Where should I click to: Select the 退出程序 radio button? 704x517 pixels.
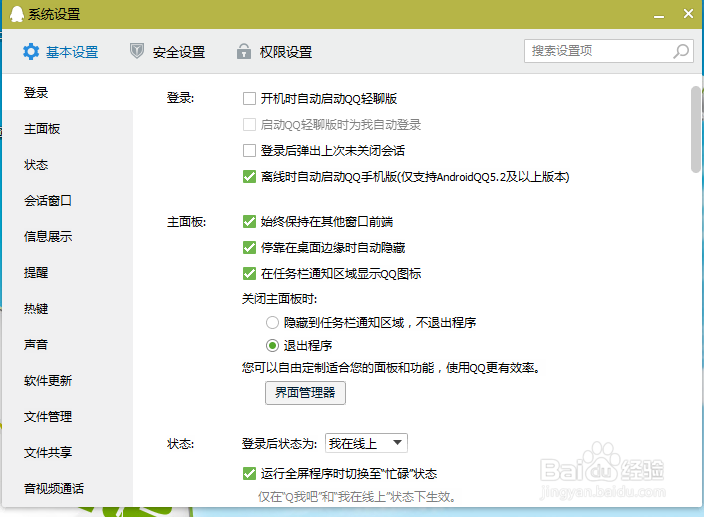(272, 346)
